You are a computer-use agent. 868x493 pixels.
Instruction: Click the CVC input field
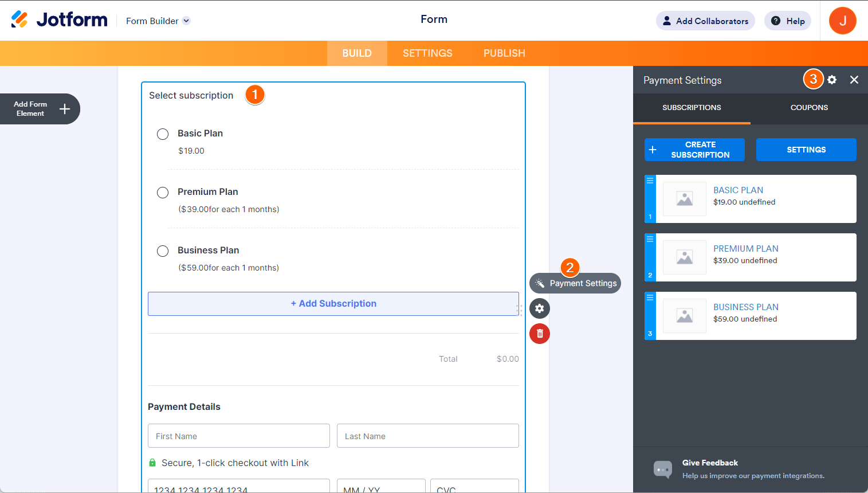474,486
